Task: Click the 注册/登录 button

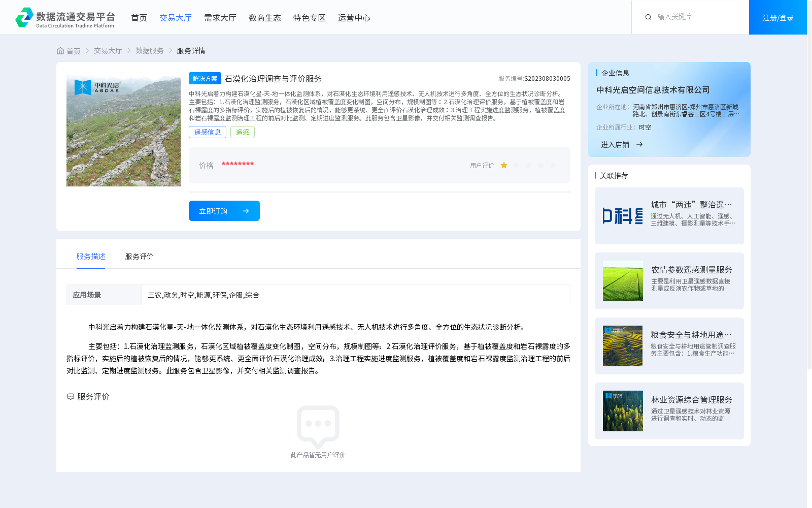Action: pyautogui.click(x=778, y=17)
